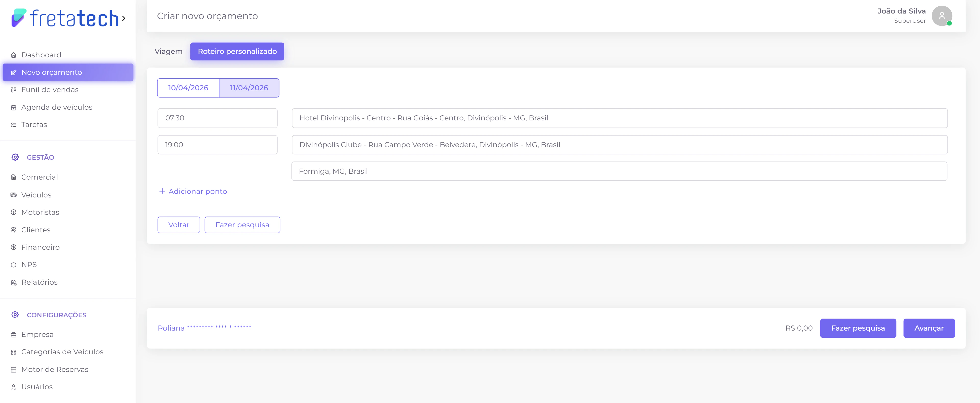Expand the Configurações section header
This screenshot has height=403, width=980.
tap(56, 315)
